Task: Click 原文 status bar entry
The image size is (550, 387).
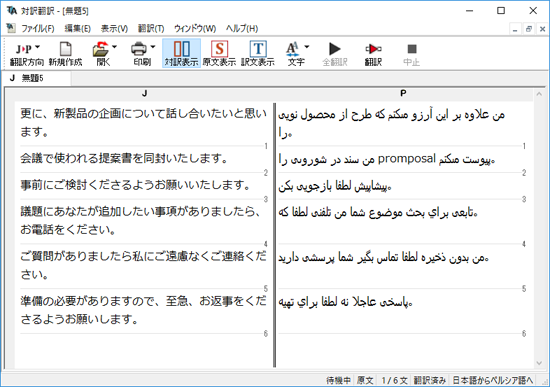Action: [x=365, y=380]
